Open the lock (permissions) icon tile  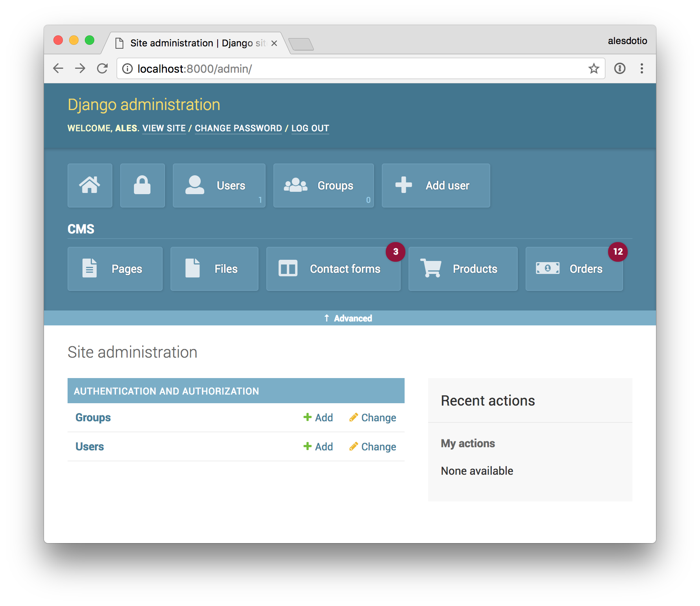point(142,185)
